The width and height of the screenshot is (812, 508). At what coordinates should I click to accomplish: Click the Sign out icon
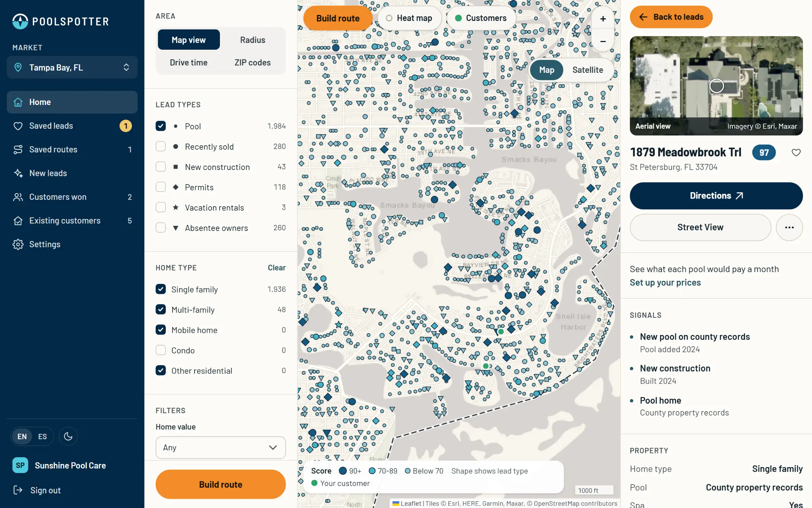coord(18,490)
